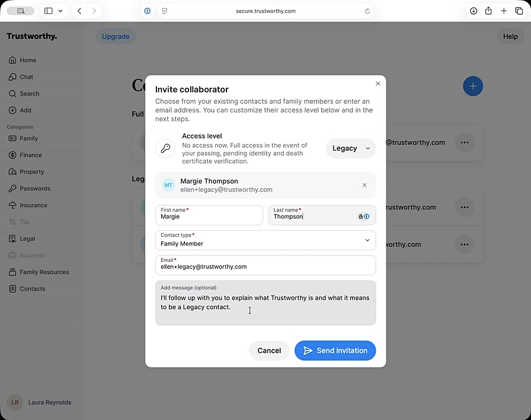
Task: Go back in Safari
Action: pos(79,11)
